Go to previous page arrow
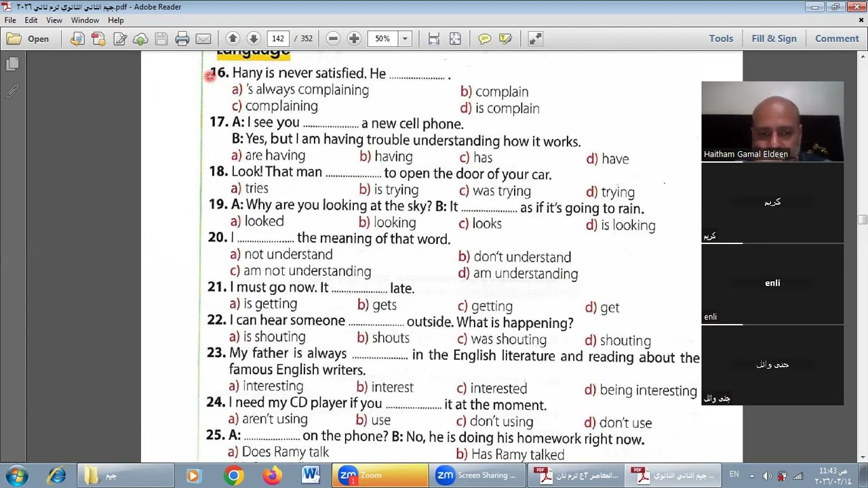Screen dimensions: 868x488 pos(232,39)
